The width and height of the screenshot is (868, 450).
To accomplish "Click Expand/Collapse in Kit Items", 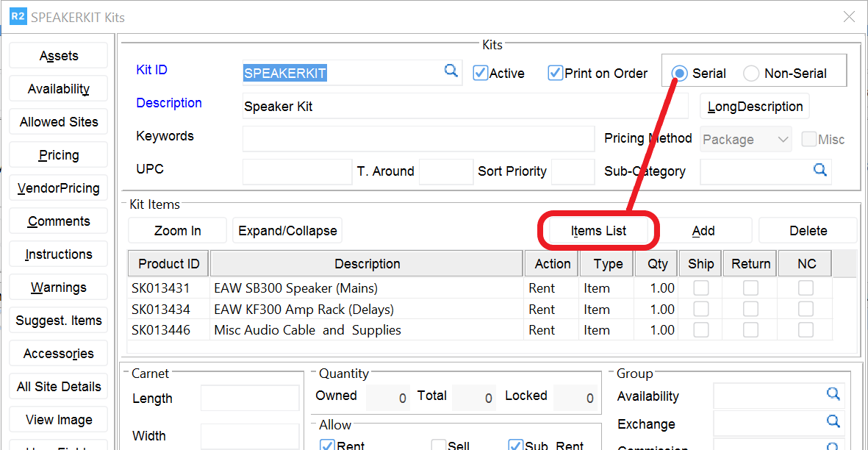I will tap(287, 229).
